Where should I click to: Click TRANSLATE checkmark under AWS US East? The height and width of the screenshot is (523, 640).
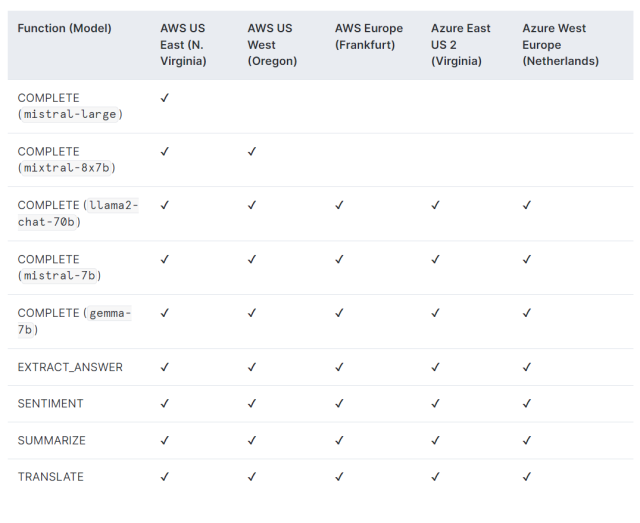coord(164,476)
